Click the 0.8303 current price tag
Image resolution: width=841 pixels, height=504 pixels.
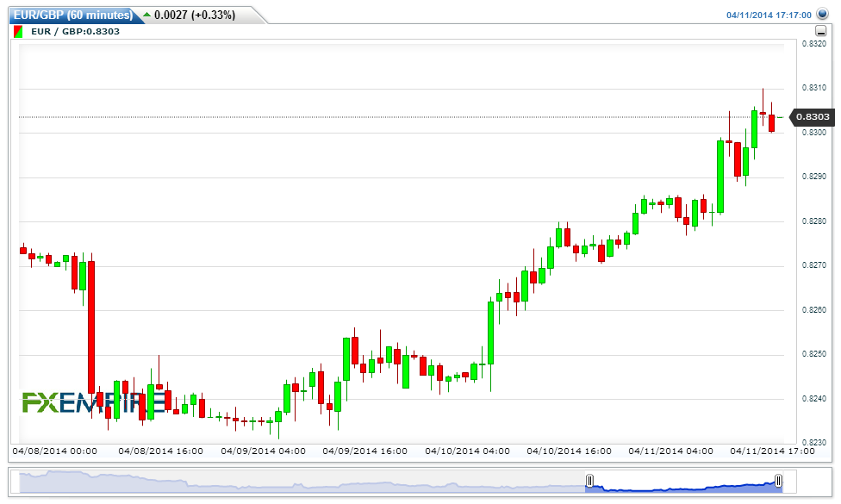[813, 117]
